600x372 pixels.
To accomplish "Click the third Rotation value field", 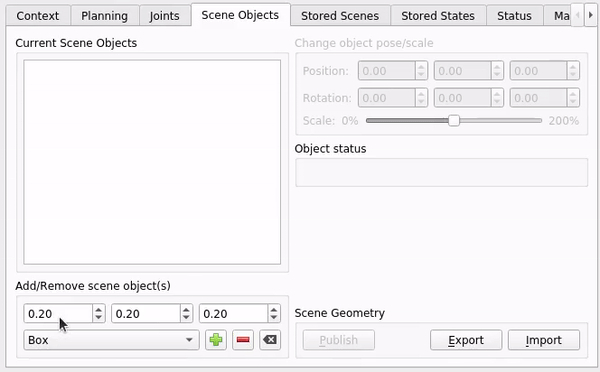I will tap(538, 98).
